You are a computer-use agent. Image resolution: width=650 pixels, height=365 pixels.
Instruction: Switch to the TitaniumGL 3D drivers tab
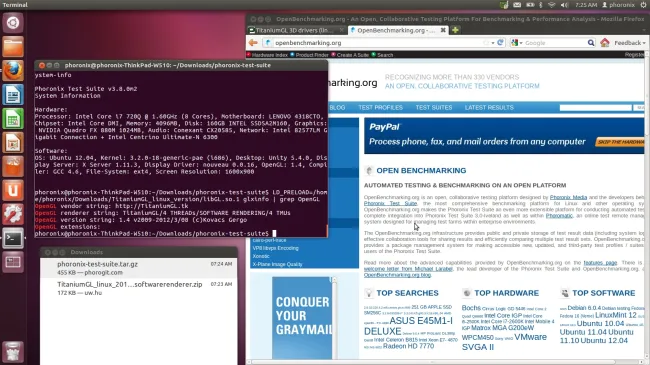[295, 30]
